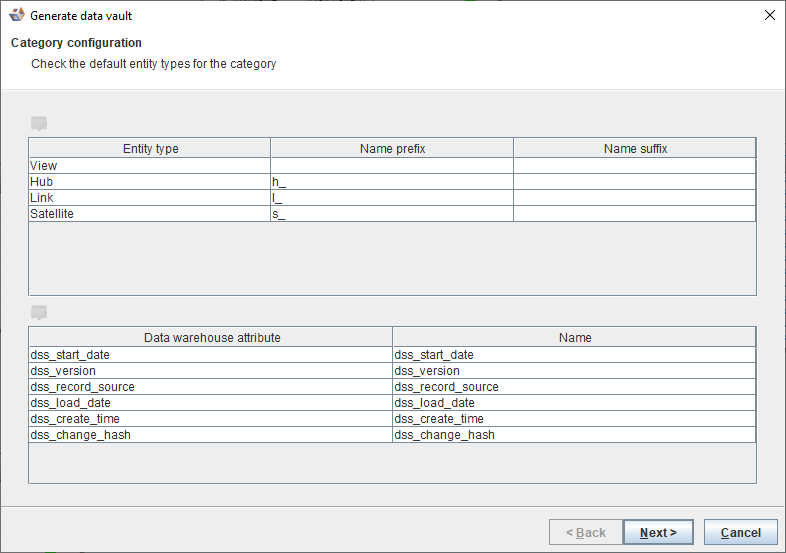Edit the dss_start_date name cell

(x=574, y=355)
